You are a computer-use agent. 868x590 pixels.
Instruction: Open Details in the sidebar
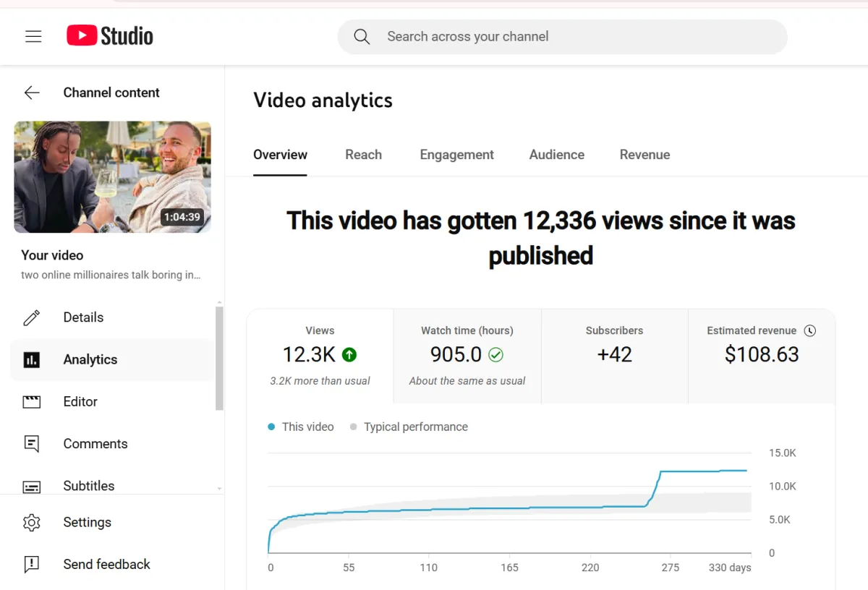pyautogui.click(x=112, y=317)
